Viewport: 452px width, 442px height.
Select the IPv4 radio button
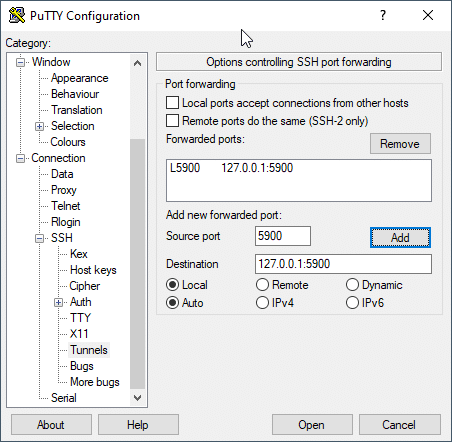pyautogui.click(x=262, y=303)
